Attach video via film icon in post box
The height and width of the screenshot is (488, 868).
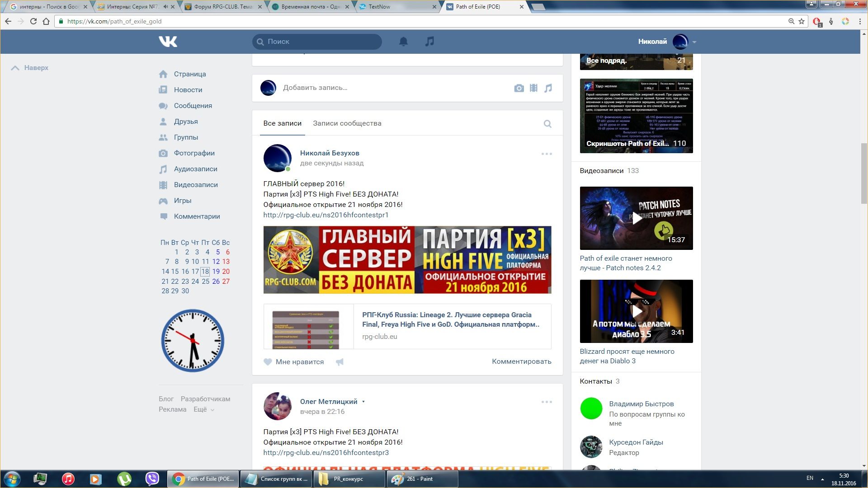click(533, 88)
